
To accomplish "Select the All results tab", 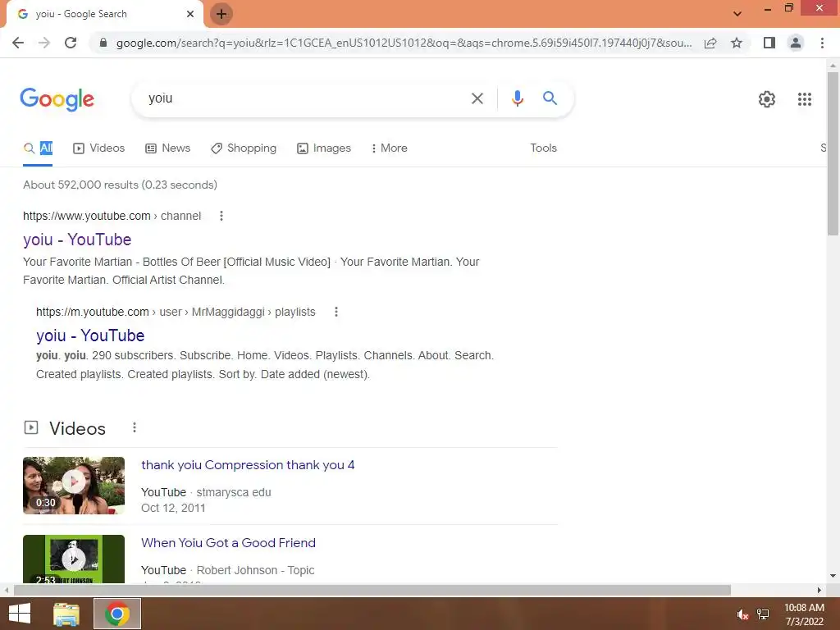I will [38, 148].
